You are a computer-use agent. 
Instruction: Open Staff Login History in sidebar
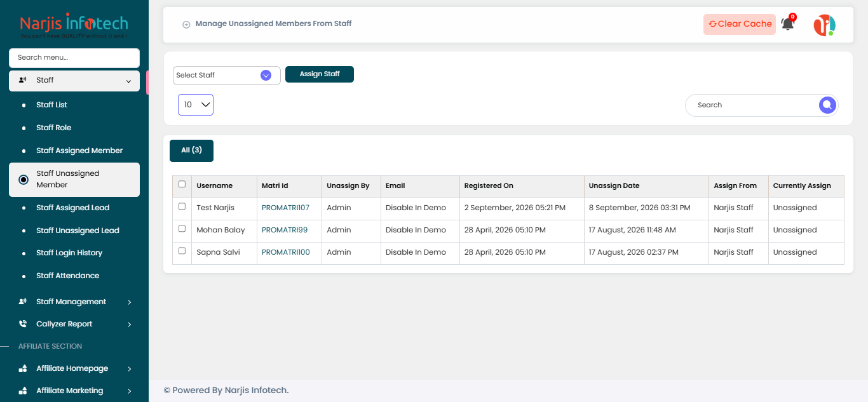pyautogui.click(x=69, y=253)
